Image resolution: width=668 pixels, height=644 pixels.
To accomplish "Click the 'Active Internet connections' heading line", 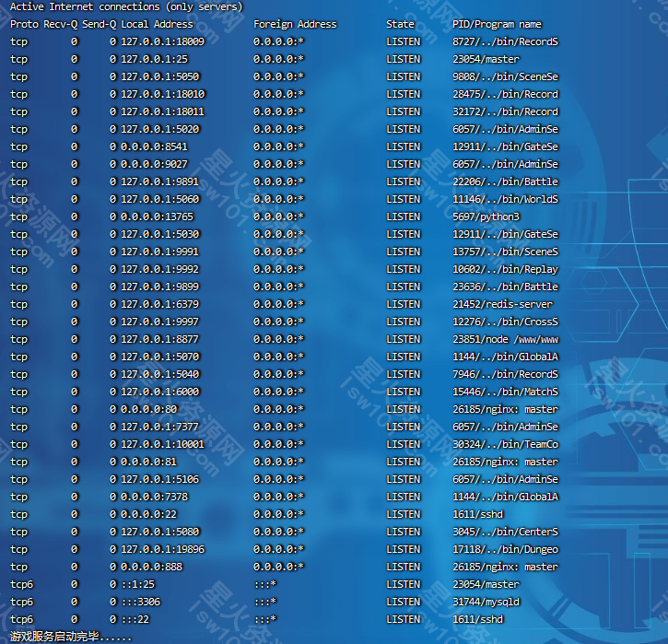I will [x=127, y=7].
